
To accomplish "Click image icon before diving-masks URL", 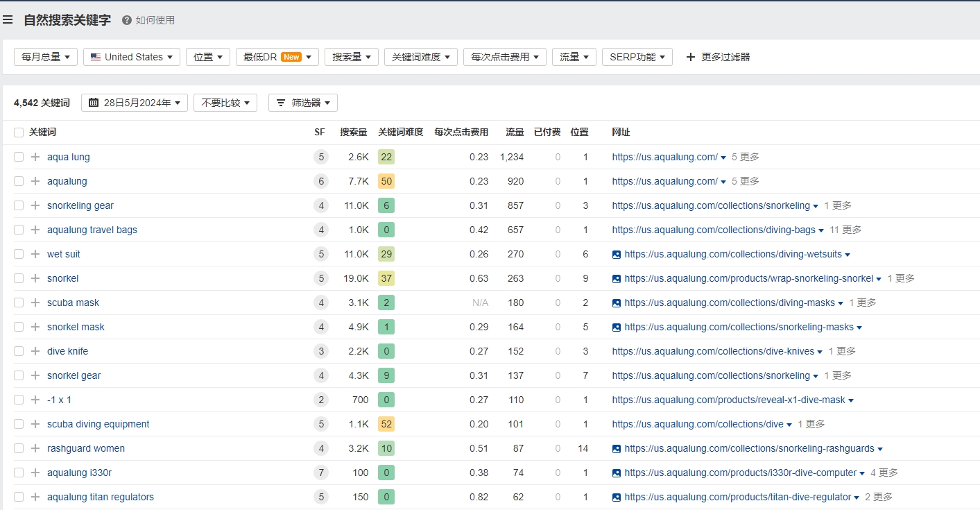I will click(617, 303).
